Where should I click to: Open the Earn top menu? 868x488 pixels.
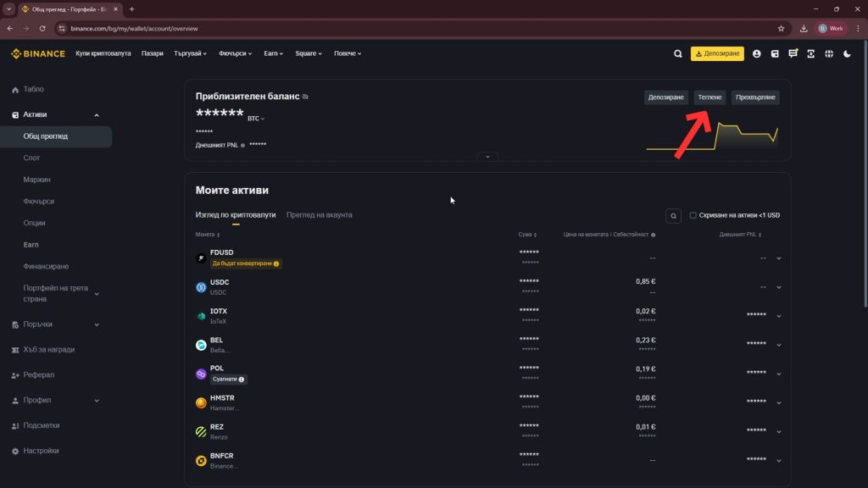pyautogui.click(x=274, y=53)
